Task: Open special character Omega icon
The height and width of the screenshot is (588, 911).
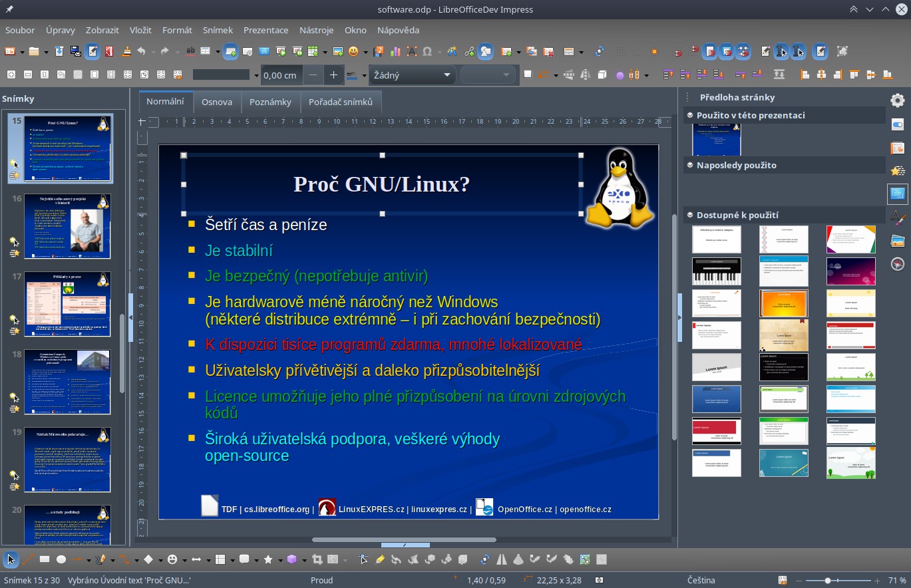Action: pyautogui.click(x=427, y=51)
